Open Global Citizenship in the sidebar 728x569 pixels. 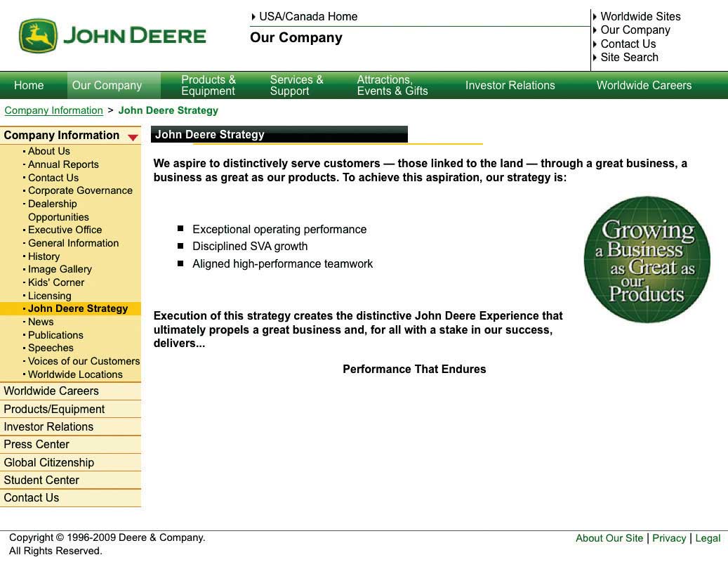pos(71,463)
